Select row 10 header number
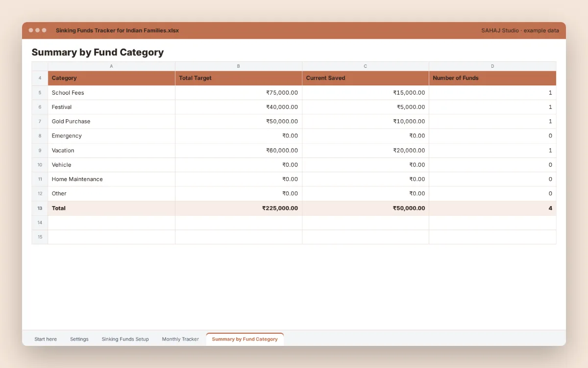 (40, 165)
